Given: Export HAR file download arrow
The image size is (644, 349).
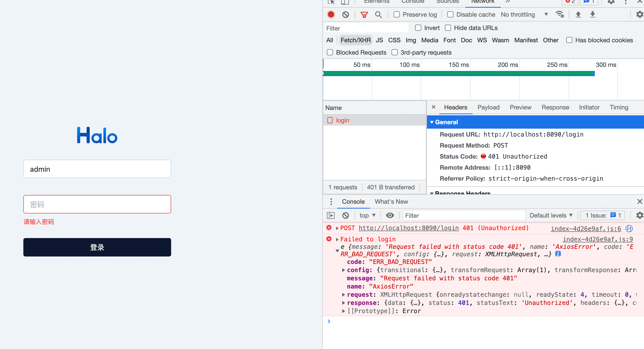Looking at the screenshot, I should point(592,15).
